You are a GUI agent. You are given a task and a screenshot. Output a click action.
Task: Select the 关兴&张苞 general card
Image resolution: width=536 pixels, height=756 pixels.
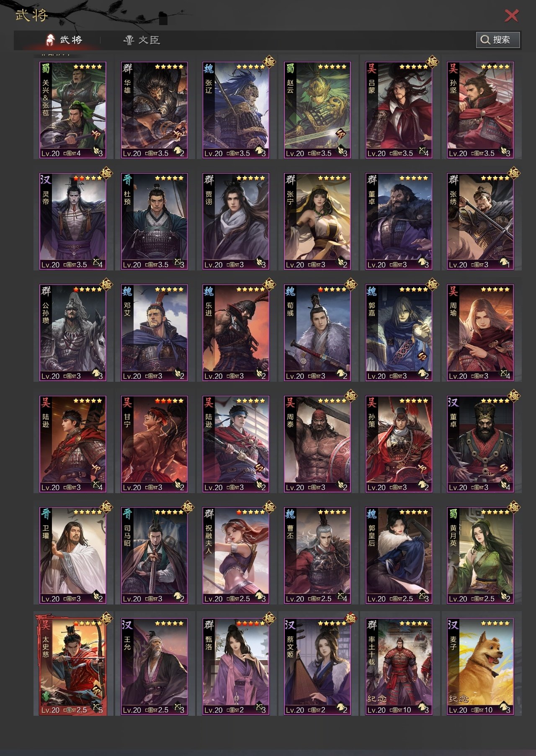[x=72, y=110]
